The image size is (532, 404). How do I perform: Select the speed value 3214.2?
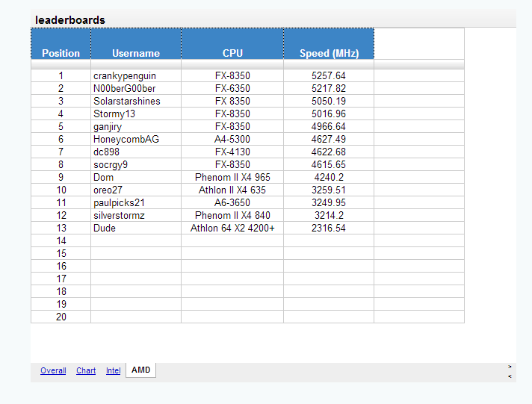(329, 215)
